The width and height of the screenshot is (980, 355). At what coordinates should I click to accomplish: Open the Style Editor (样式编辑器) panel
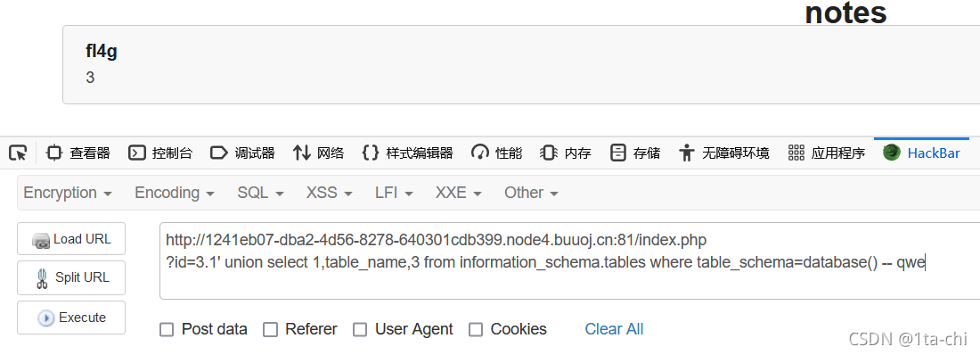point(407,153)
